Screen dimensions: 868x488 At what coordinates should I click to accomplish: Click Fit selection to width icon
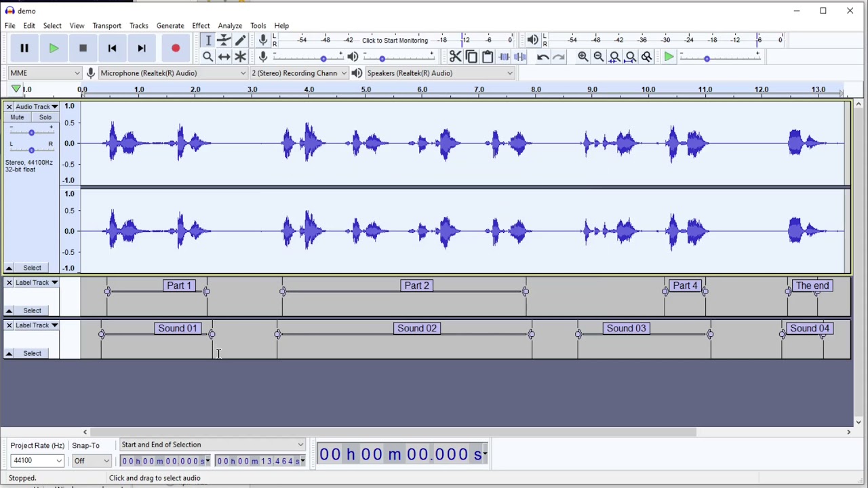click(615, 57)
